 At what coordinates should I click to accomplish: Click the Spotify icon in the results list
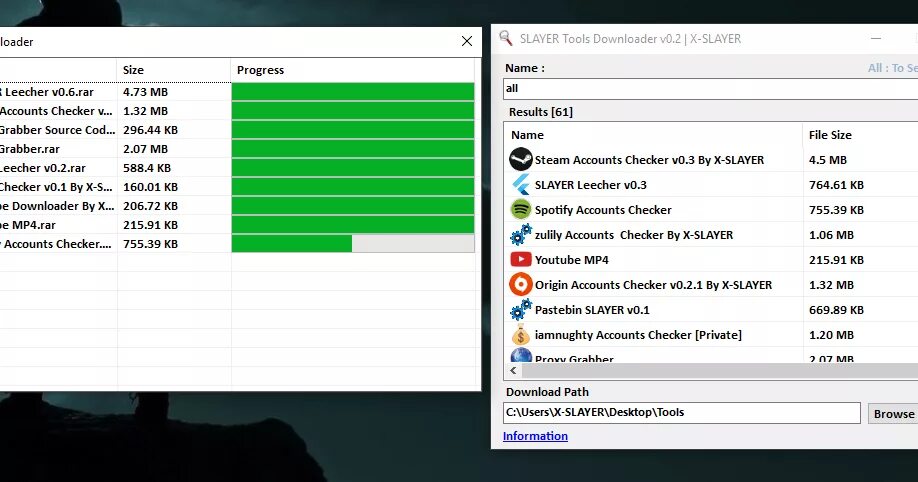[520, 210]
